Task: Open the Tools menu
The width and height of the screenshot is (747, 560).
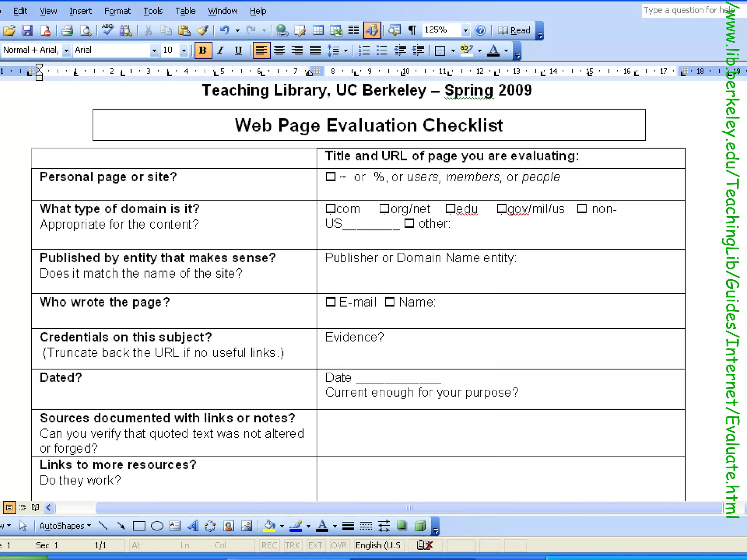Action: 153,11
